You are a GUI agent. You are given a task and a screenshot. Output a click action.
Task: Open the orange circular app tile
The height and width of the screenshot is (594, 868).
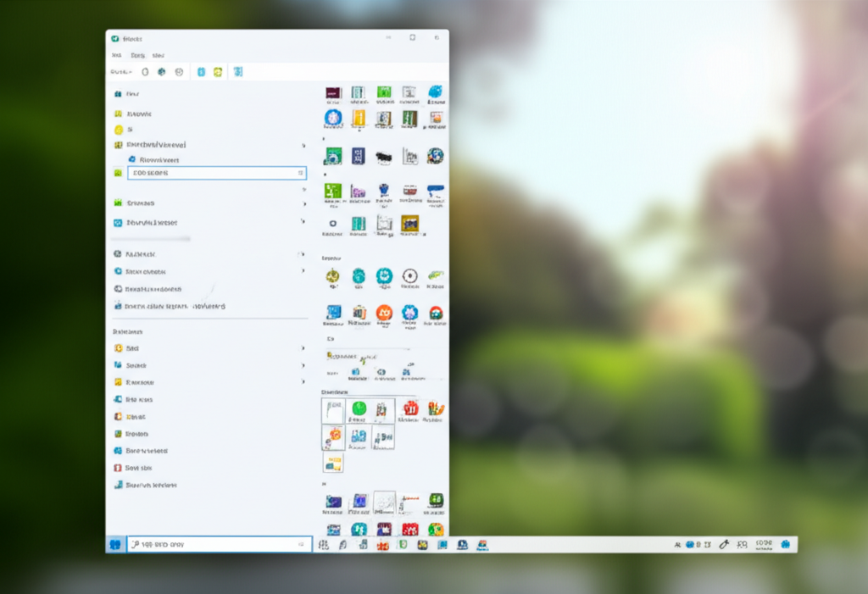384,313
